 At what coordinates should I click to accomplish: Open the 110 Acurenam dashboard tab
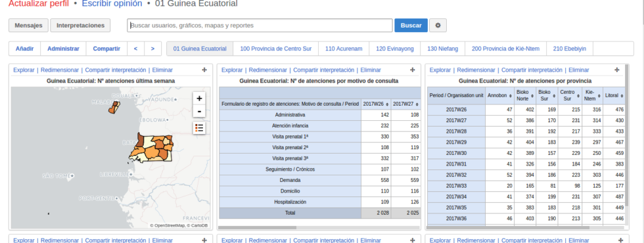[x=344, y=49]
